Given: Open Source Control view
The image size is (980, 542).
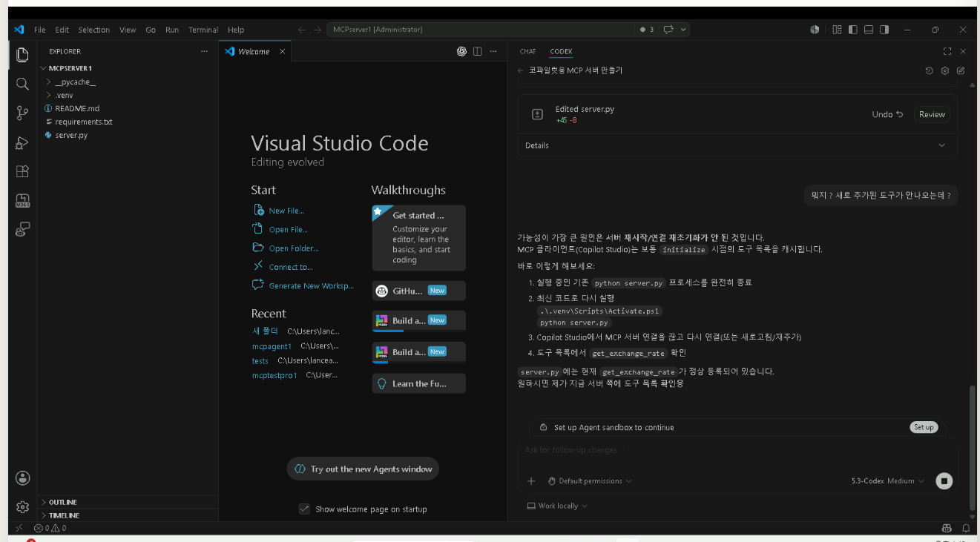Looking at the screenshot, I should pyautogui.click(x=22, y=113).
